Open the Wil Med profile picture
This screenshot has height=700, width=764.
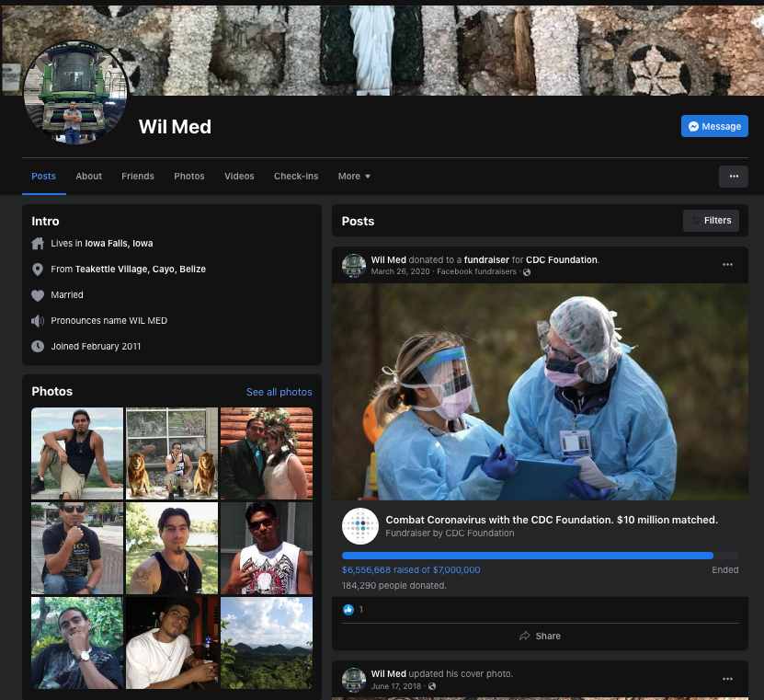[x=75, y=93]
